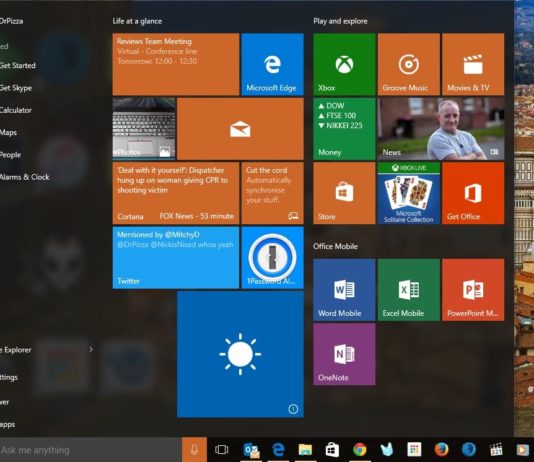Open Edge from the taskbar

pos(278,450)
